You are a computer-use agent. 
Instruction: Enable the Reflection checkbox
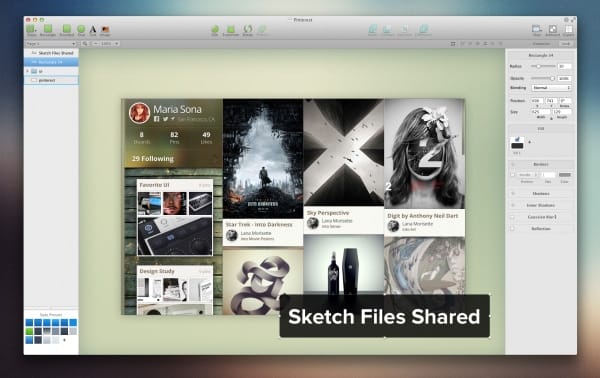click(x=512, y=229)
